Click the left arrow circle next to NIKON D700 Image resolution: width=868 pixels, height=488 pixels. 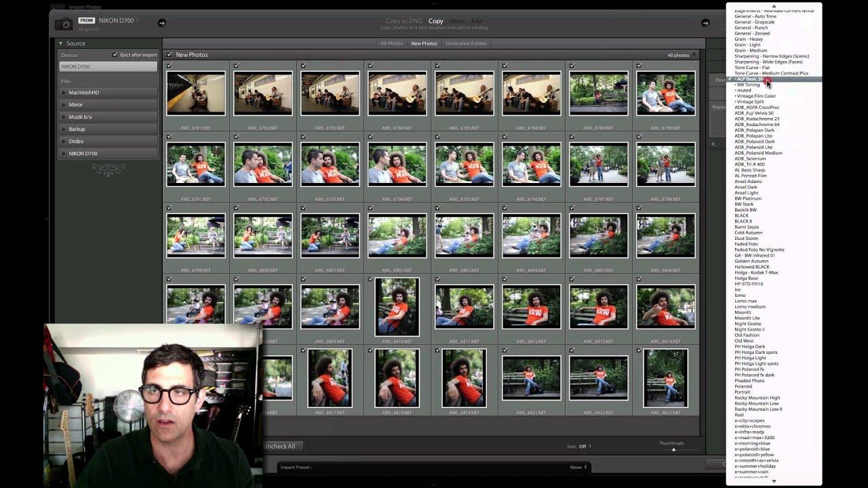coord(161,23)
